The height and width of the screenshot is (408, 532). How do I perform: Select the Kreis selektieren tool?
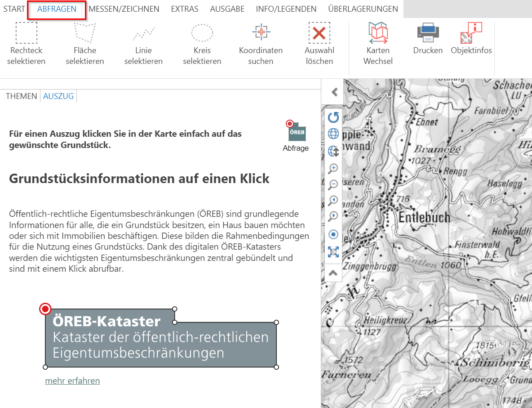click(x=202, y=40)
